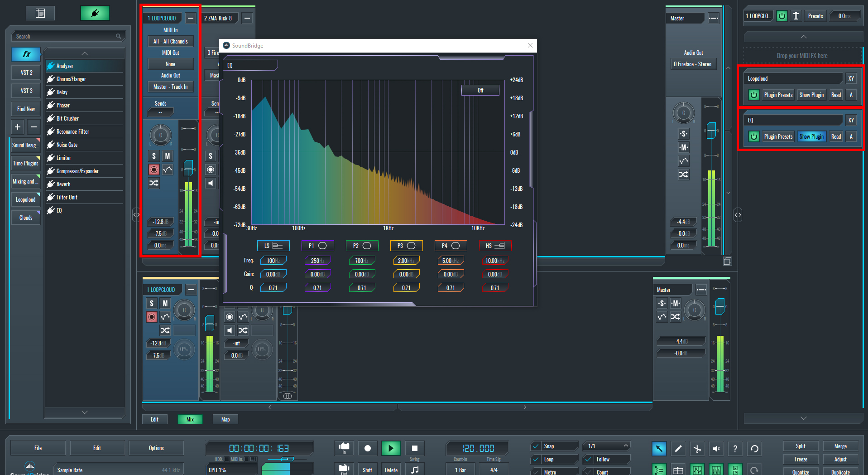
Task: Select the VST 3 plugin category
Action: point(27,91)
